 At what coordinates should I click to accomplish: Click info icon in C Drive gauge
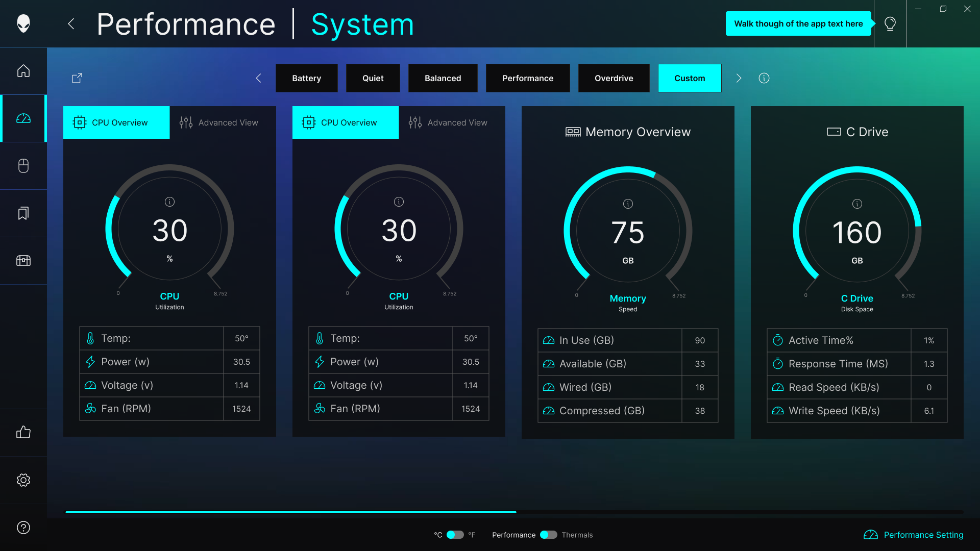point(857,204)
